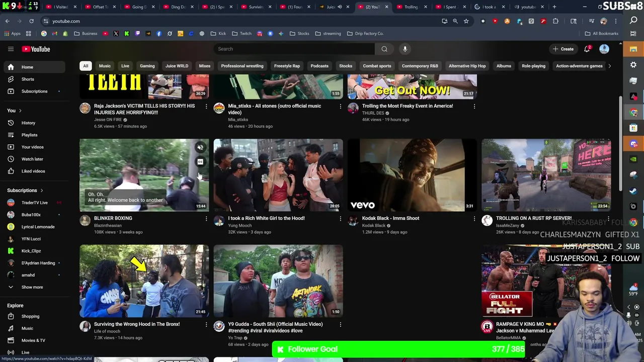This screenshot has height=362, width=644.
Task: Open Kick bookmark folder
Action: point(218,34)
